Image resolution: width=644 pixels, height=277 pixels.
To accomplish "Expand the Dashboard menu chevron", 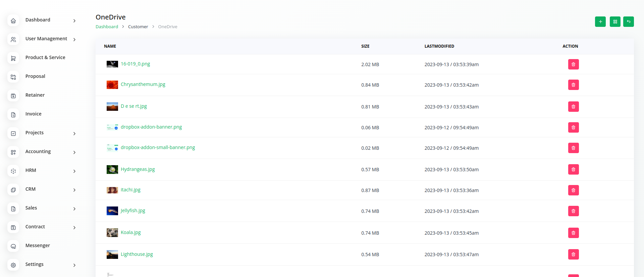I will coord(74,21).
